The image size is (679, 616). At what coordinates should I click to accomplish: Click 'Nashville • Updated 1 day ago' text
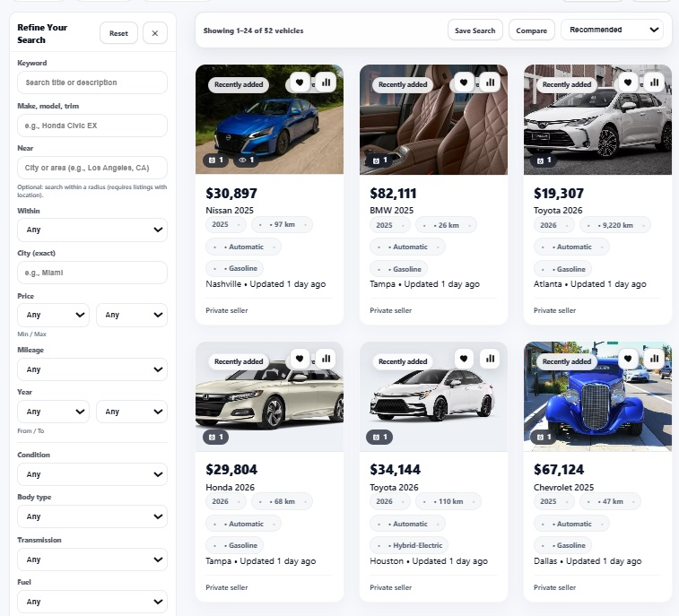(x=266, y=284)
